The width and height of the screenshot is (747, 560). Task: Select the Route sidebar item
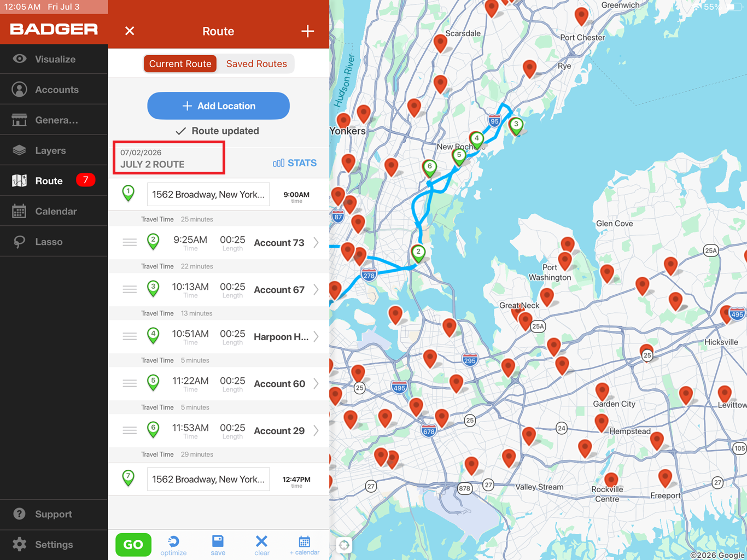pyautogui.click(x=54, y=181)
